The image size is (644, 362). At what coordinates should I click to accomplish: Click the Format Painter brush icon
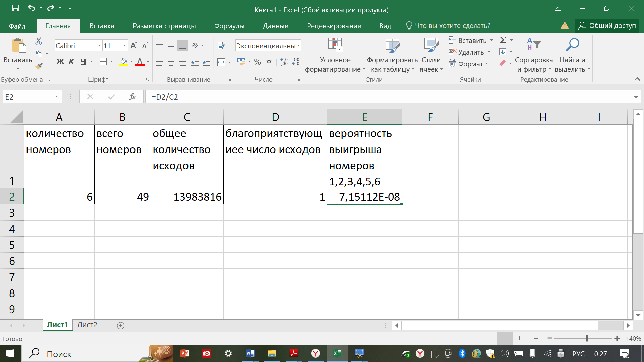click(x=39, y=66)
